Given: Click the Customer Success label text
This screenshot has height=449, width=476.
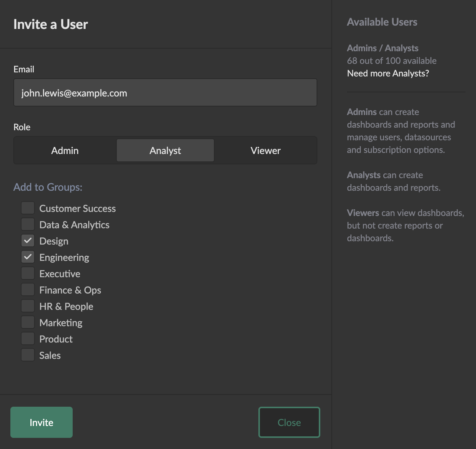Looking at the screenshot, I should [77, 209].
